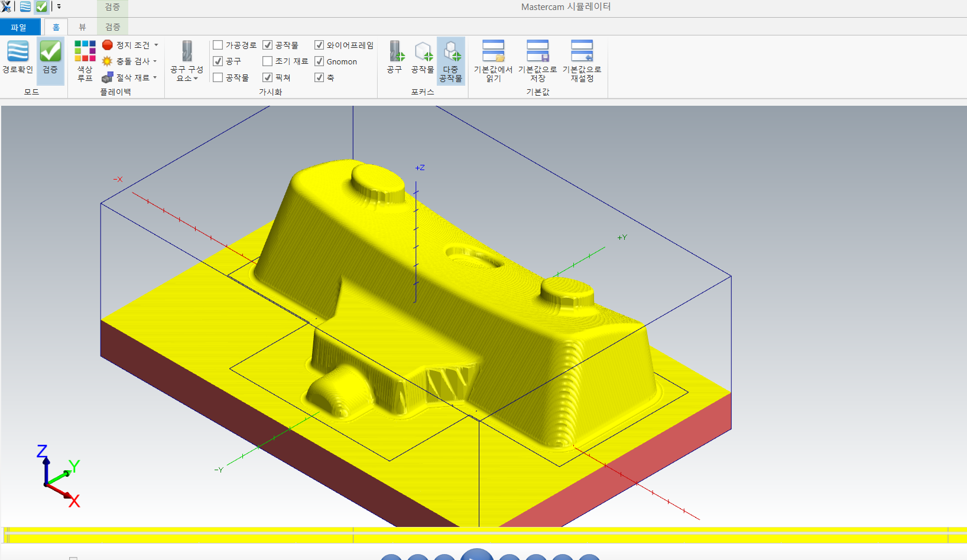
Task: Click the -Y axis label in viewport
Action: tap(219, 470)
